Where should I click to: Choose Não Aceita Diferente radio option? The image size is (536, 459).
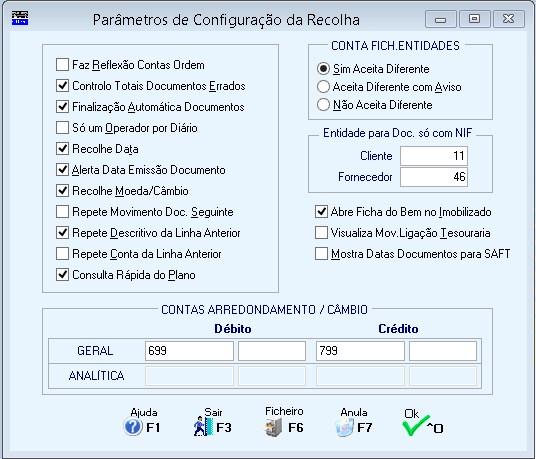(323, 105)
